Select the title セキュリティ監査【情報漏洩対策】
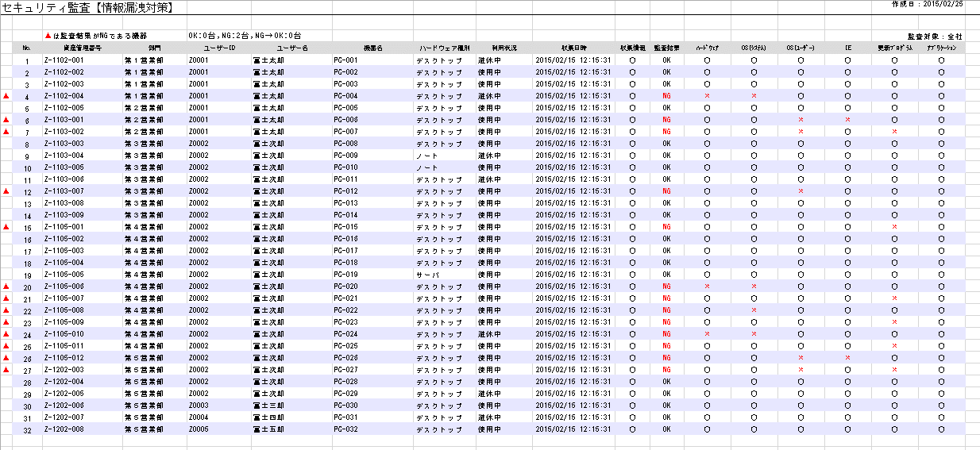980x450 pixels. [87, 8]
